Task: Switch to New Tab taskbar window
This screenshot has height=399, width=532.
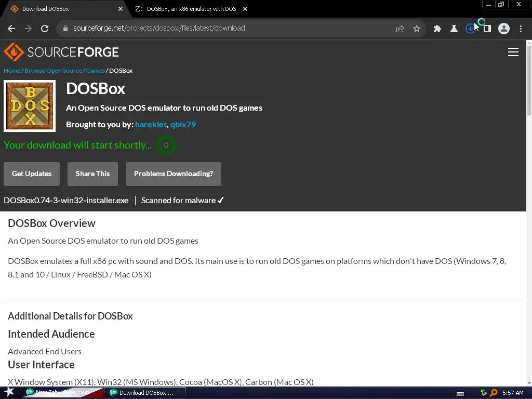Action: tap(63, 393)
